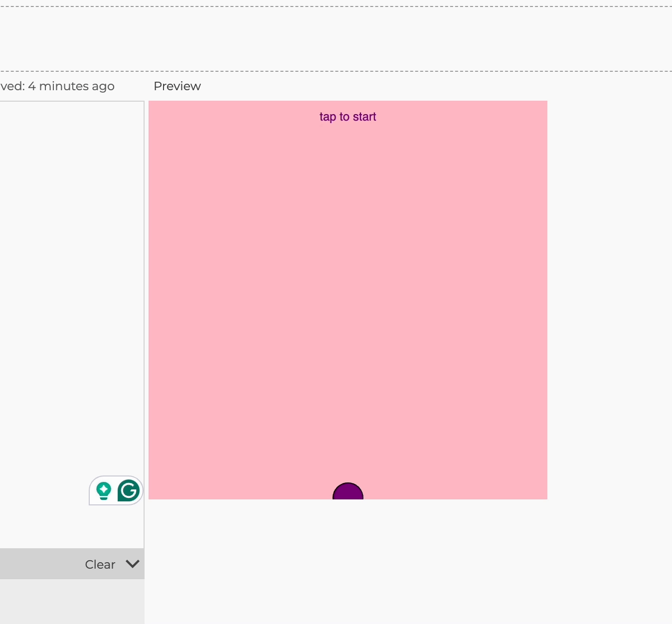Image resolution: width=672 pixels, height=624 pixels.
Task: Click the empty region between dashed lines
Action: click(x=336, y=39)
